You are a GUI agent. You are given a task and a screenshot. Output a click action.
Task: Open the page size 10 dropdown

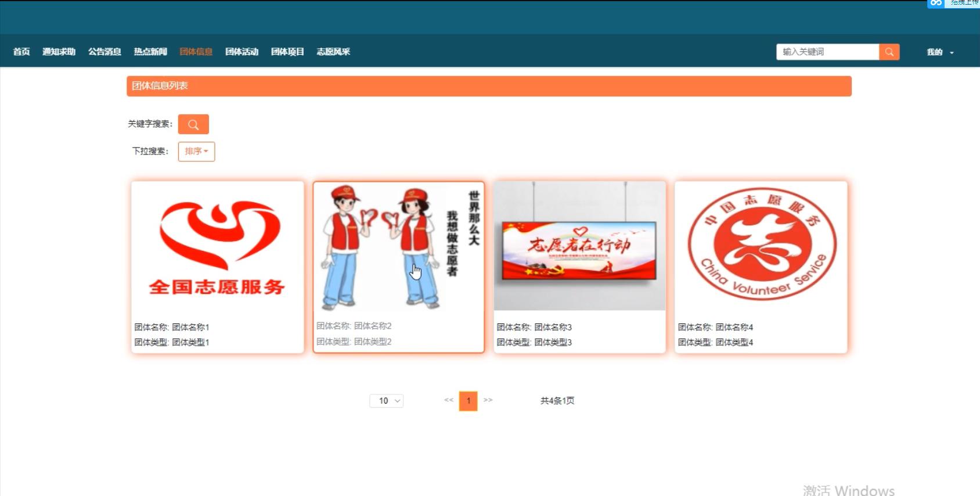pyautogui.click(x=387, y=401)
